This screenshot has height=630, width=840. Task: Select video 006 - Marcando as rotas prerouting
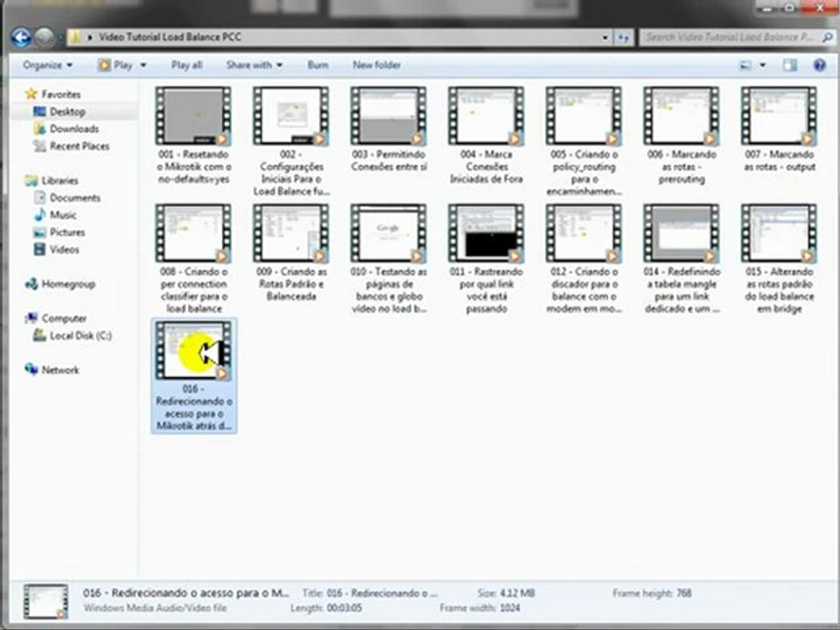[682, 136]
